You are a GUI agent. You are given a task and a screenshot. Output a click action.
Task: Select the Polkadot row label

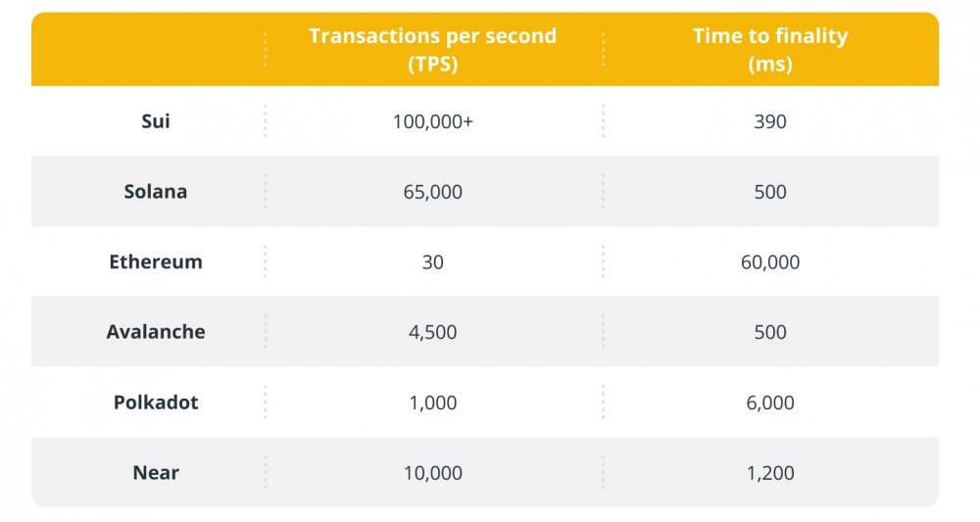pos(156,403)
